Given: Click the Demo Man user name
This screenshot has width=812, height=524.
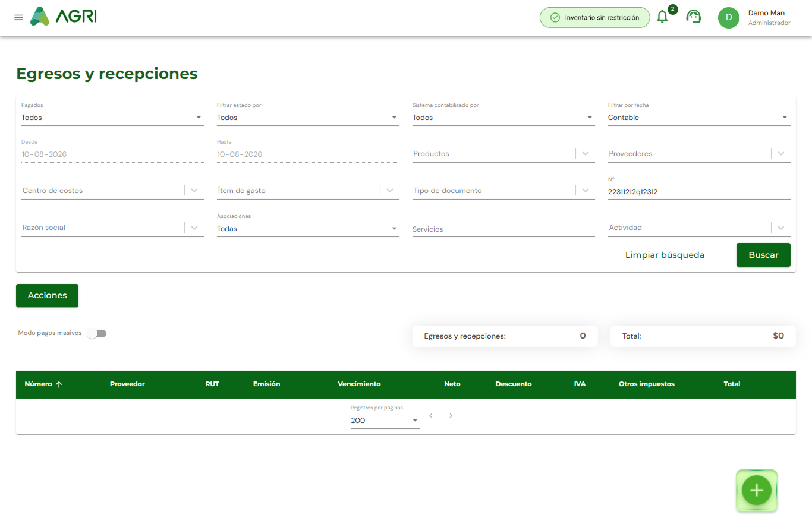Looking at the screenshot, I should 766,13.
